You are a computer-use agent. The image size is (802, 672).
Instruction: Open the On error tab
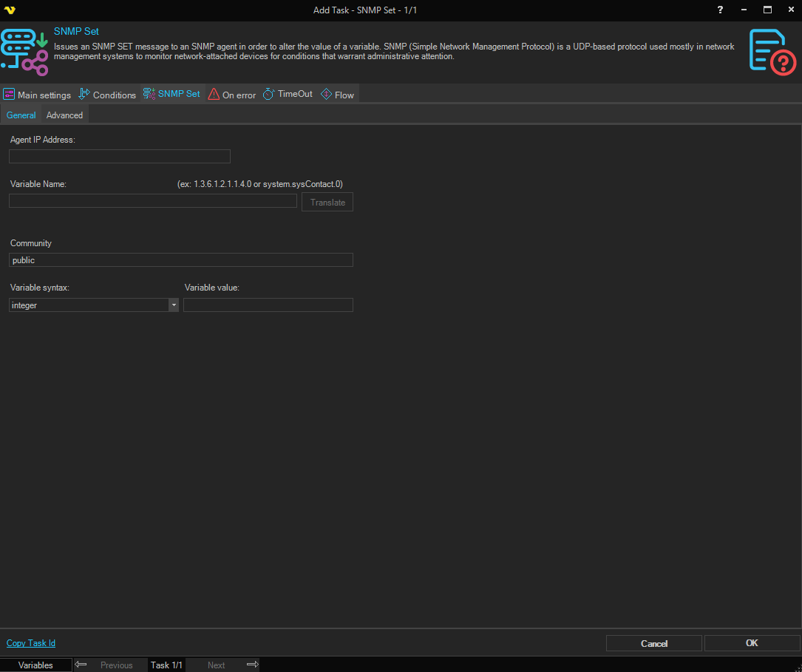point(232,95)
